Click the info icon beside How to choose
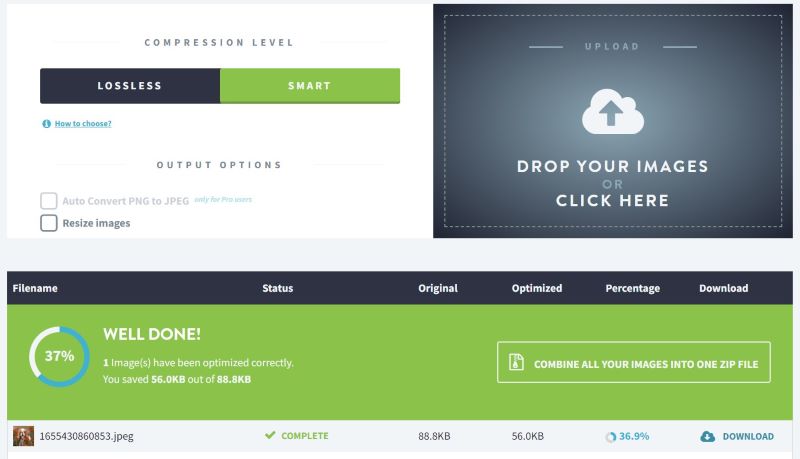 tap(46, 124)
